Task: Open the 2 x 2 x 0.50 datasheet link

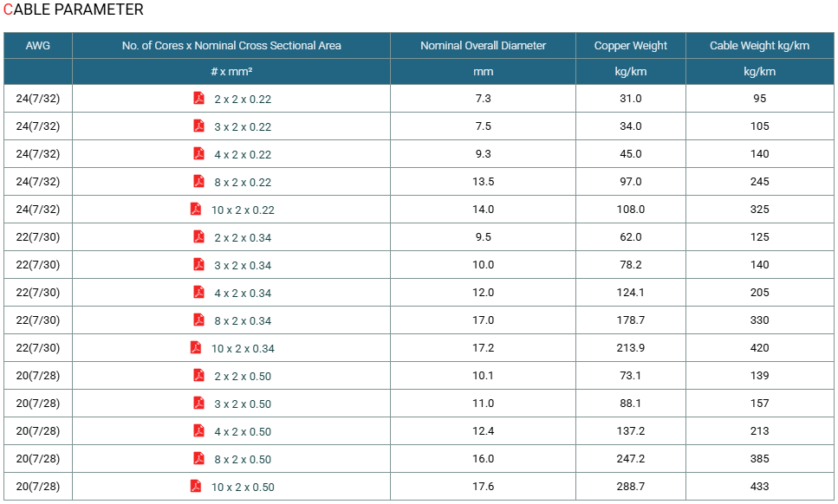Action: [x=243, y=377]
